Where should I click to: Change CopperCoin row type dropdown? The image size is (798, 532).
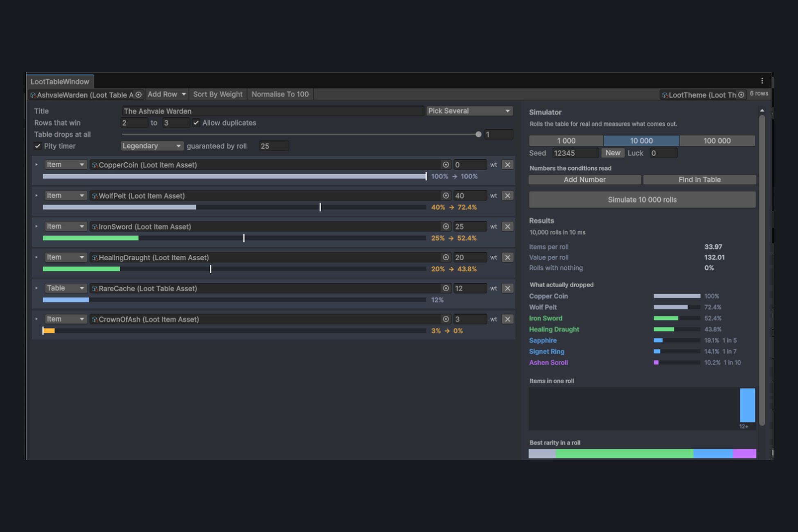click(x=65, y=165)
